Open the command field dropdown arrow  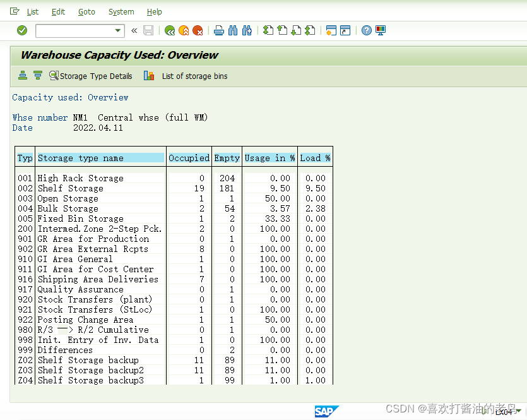point(117,30)
